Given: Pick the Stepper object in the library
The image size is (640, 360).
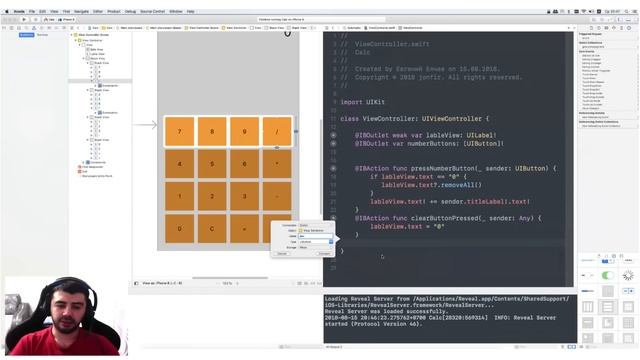Looking at the screenshot, I should 628,291.
